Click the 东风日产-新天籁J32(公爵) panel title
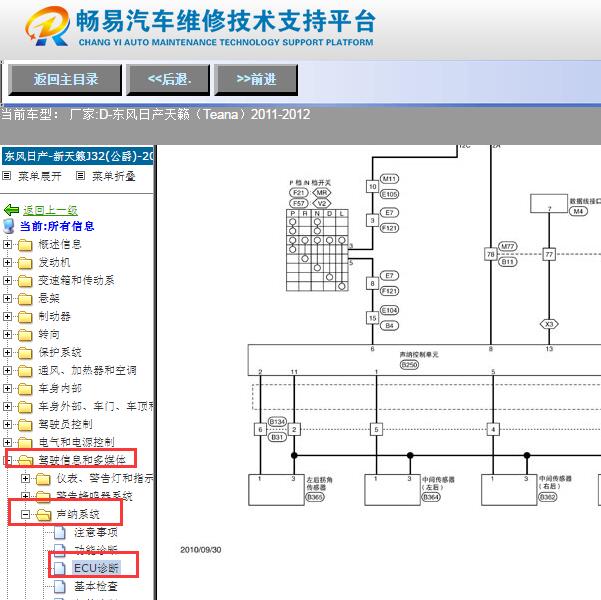The height and width of the screenshot is (600, 601). pyautogui.click(x=77, y=156)
